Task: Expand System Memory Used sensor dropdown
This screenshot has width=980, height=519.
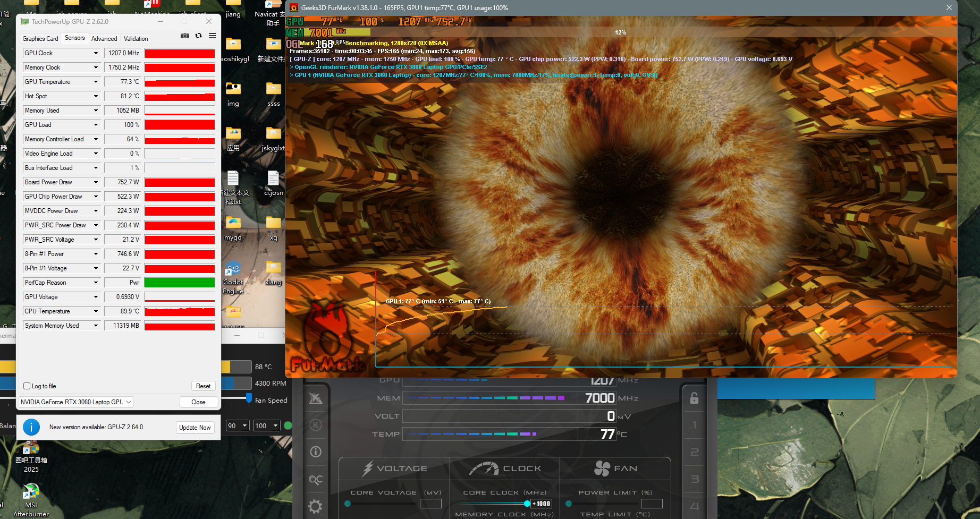Action: pyautogui.click(x=96, y=326)
